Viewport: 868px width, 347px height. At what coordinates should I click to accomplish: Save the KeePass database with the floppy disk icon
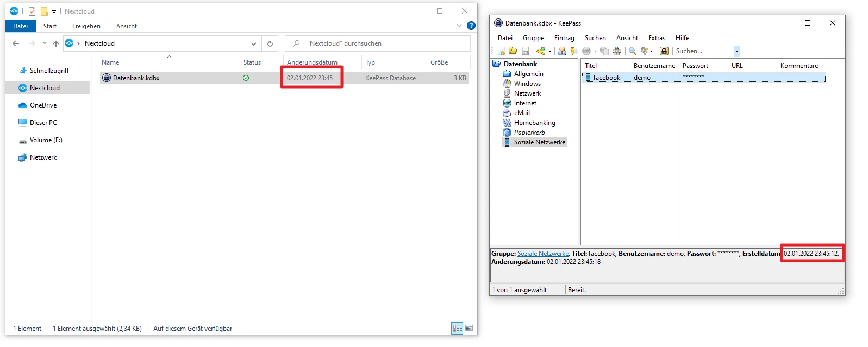(x=525, y=51)
